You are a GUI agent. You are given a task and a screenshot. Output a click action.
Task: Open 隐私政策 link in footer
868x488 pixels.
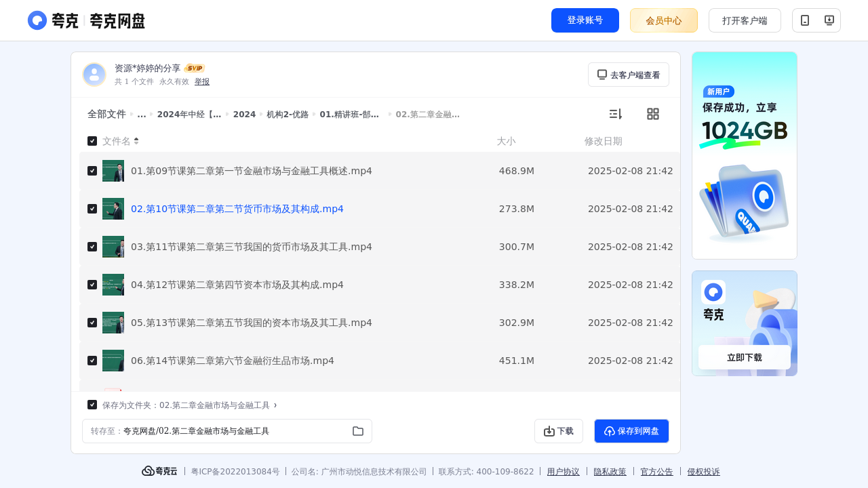(610, 472)
